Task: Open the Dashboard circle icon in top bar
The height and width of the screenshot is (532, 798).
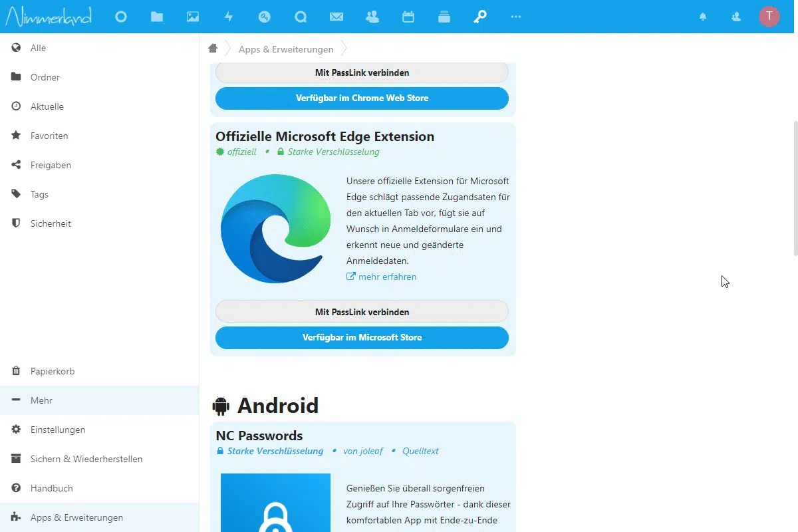Action: coord(121,17)
